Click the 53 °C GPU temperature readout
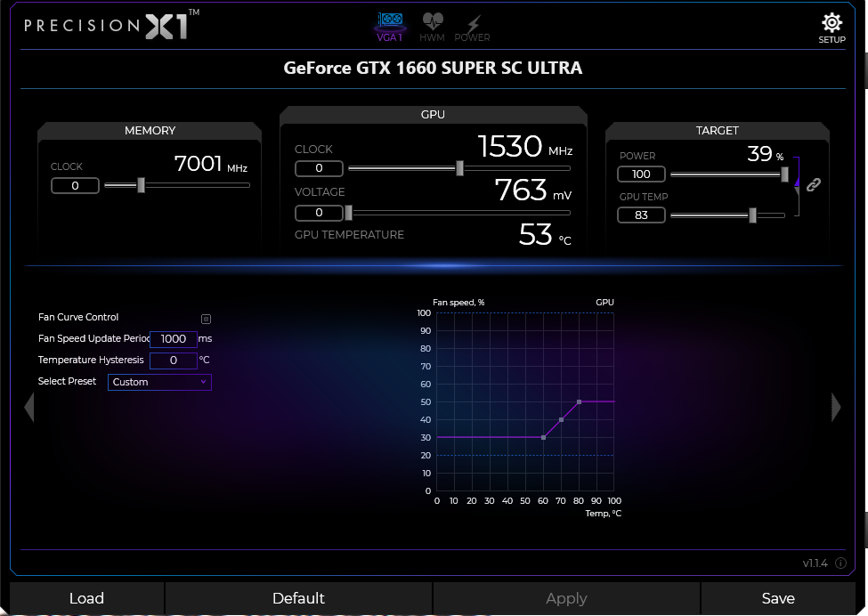The width and height of the screenshot is (868, 616). [x=545, y=235]
